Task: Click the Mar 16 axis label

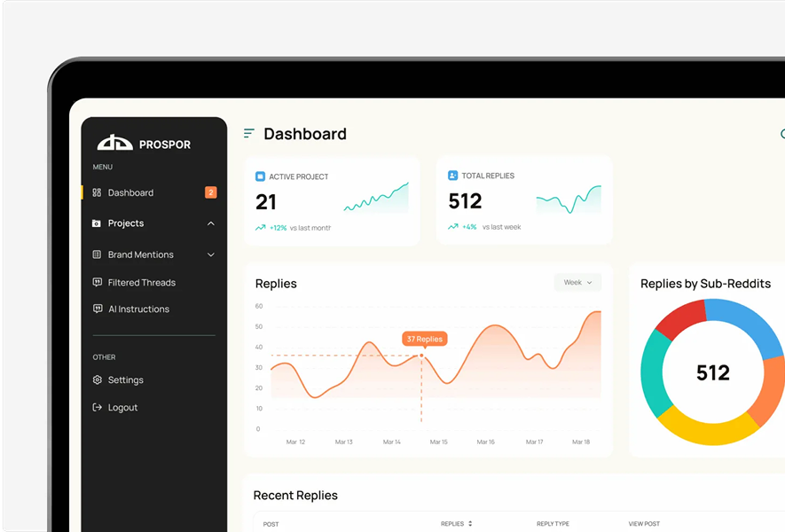Action: (485, 442)
